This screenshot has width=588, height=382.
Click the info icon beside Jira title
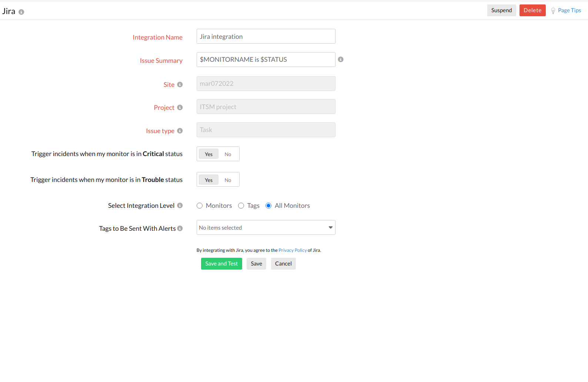(21, 12)
